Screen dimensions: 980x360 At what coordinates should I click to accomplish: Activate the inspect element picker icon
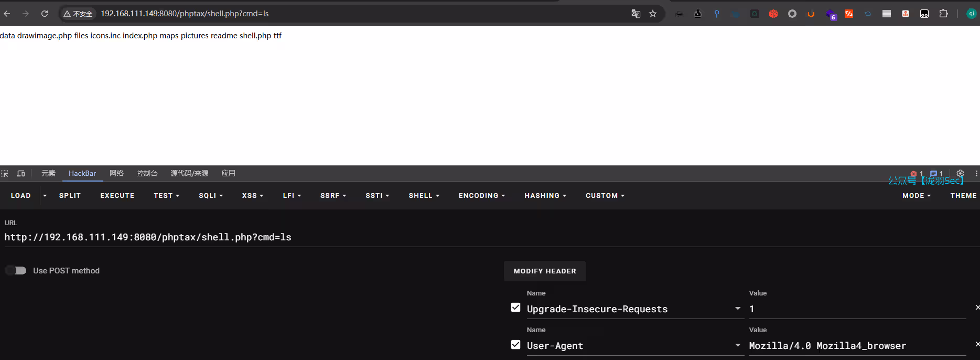(x=5, y=174)
